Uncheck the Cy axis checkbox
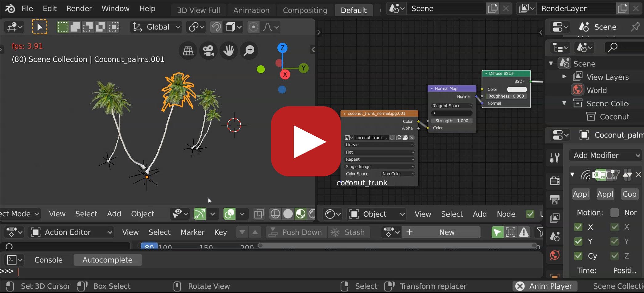 coord(578,256)
